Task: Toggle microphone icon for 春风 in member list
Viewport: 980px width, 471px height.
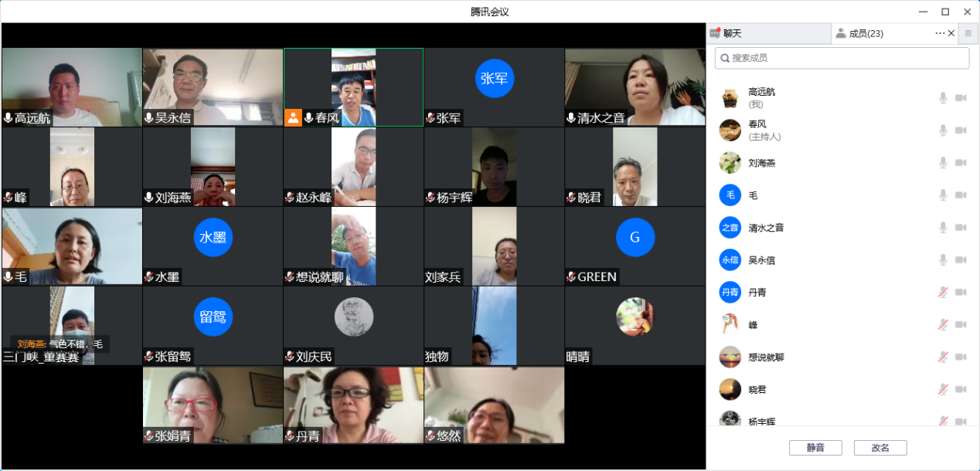Action: coord(943,130)
